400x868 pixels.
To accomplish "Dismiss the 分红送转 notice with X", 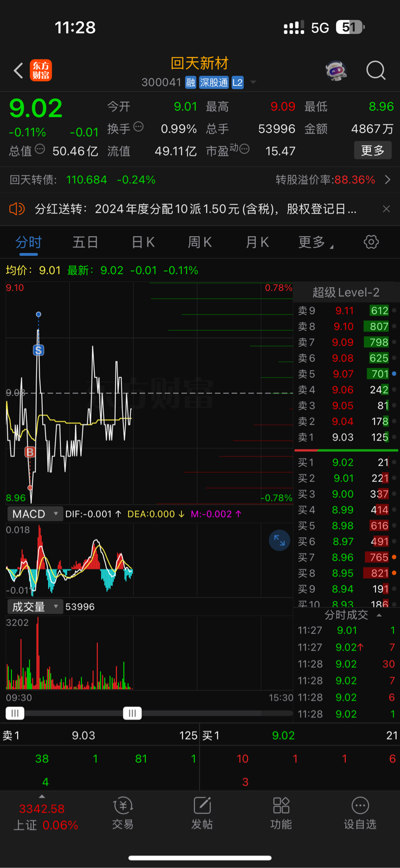I will pos(386,209).
